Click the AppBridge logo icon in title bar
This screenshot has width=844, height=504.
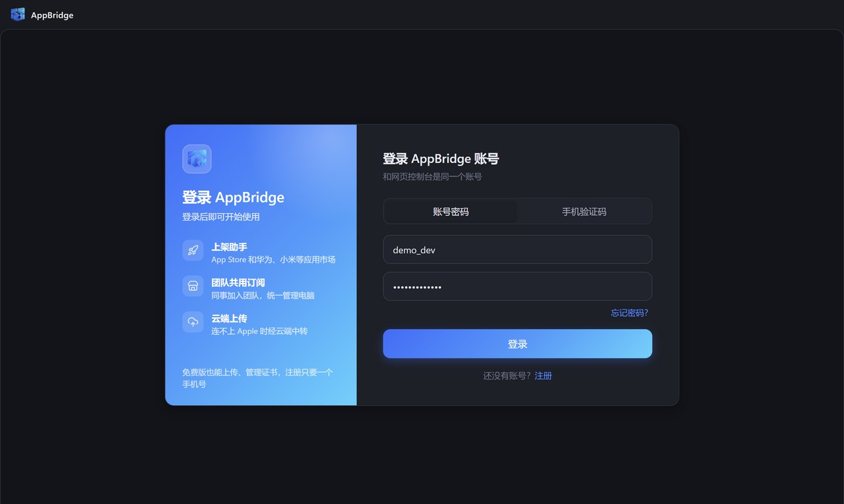18,15
